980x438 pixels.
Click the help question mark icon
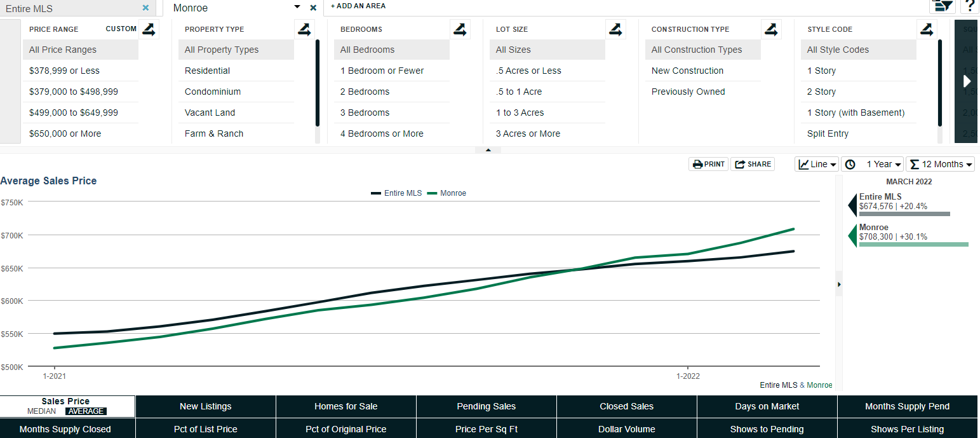pyautogui.click(x=970, y=6)
